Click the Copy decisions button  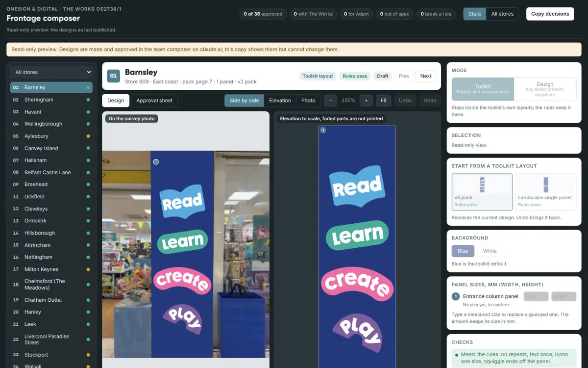550,14
